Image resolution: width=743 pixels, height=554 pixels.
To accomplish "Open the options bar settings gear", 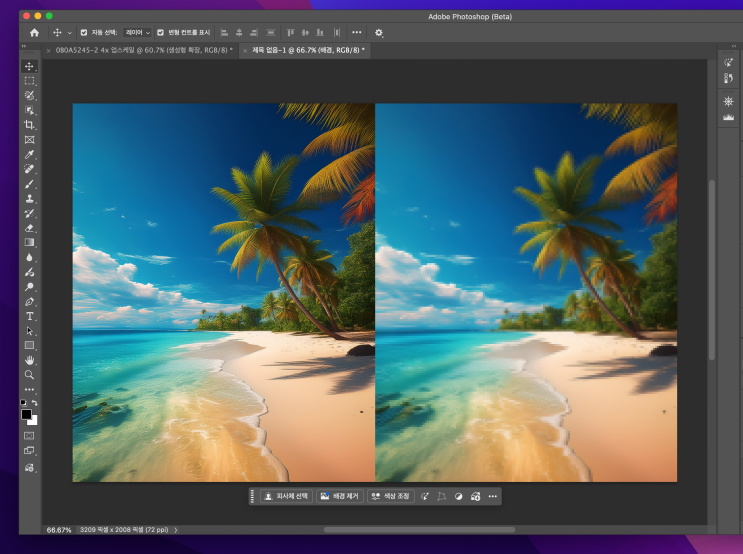I will pyautogui.click(x=379, y=33).
